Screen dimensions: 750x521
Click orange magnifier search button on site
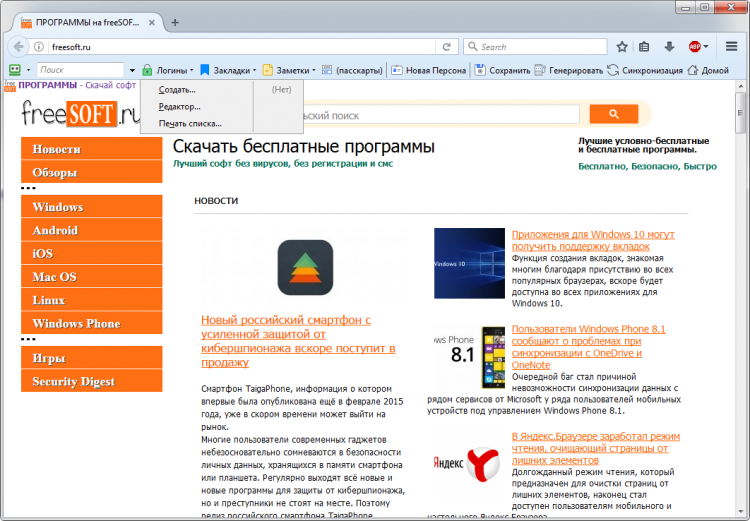(614, 114)
